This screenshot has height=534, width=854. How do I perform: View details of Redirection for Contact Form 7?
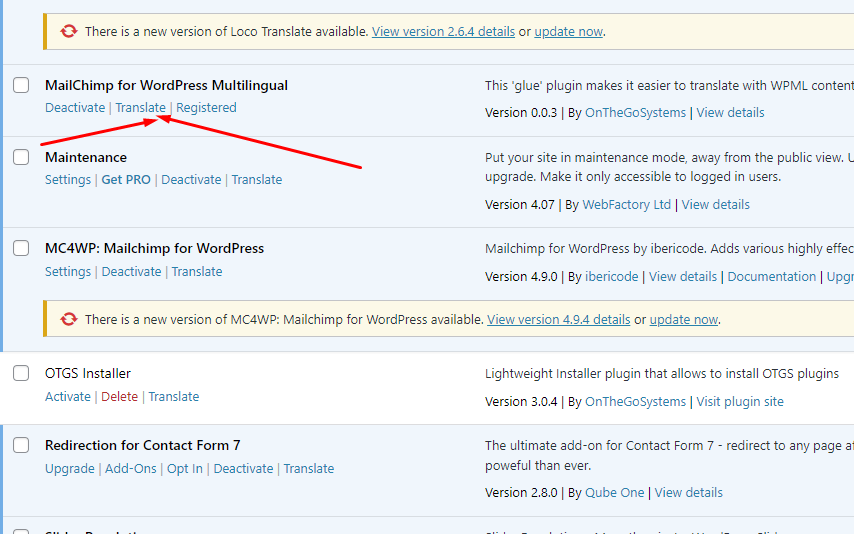click(x=688, y=493)
